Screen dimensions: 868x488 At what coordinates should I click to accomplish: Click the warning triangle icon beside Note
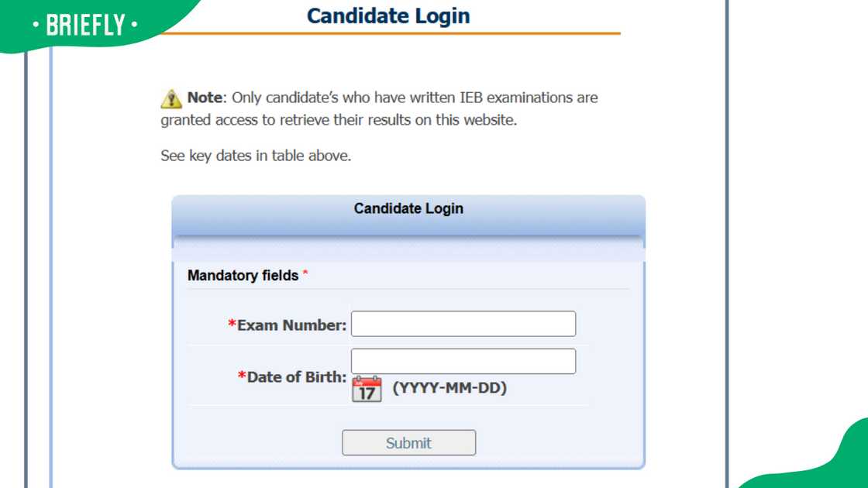pos(170,98)
